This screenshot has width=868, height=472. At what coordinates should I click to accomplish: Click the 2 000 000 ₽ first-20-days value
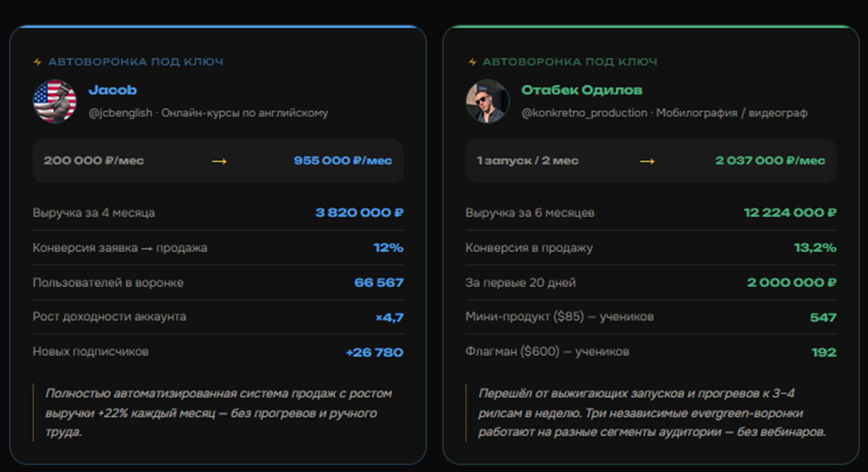792,283
